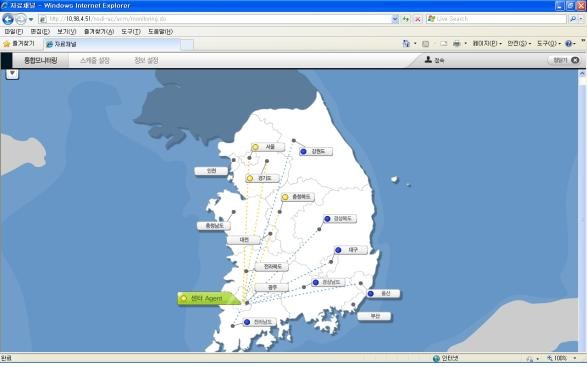Viewport: 587px width, 367px height.
Task: Expand the address bar history dropdown
Action: pyautogui.click(x=395, y=19)
